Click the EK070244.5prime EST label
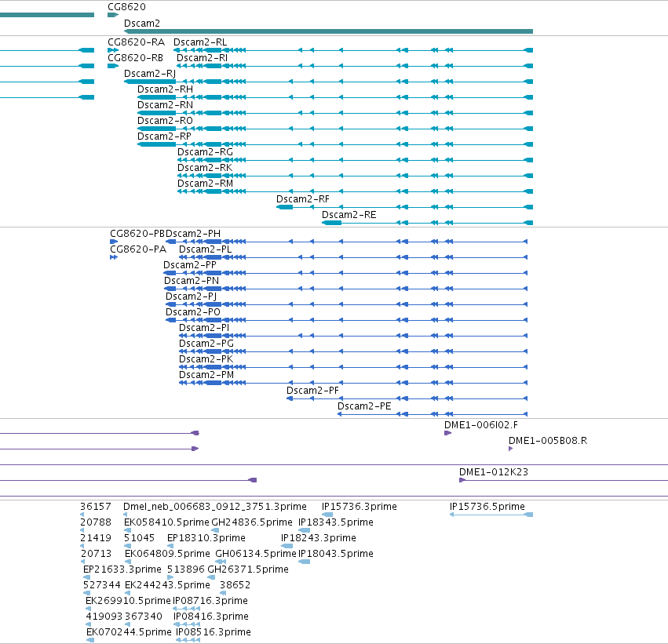The image size is (668, 644). [129, 633]
